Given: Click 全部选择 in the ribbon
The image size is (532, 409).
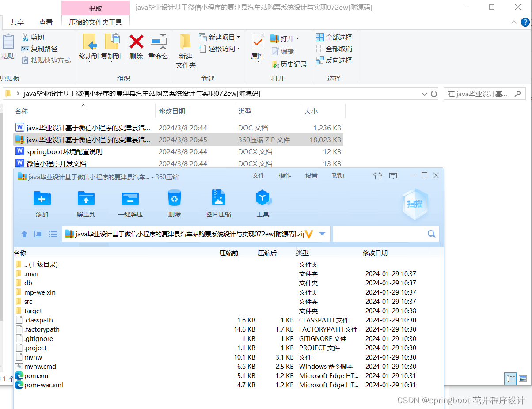Looking at the screenshot, I should coord(334,38).
